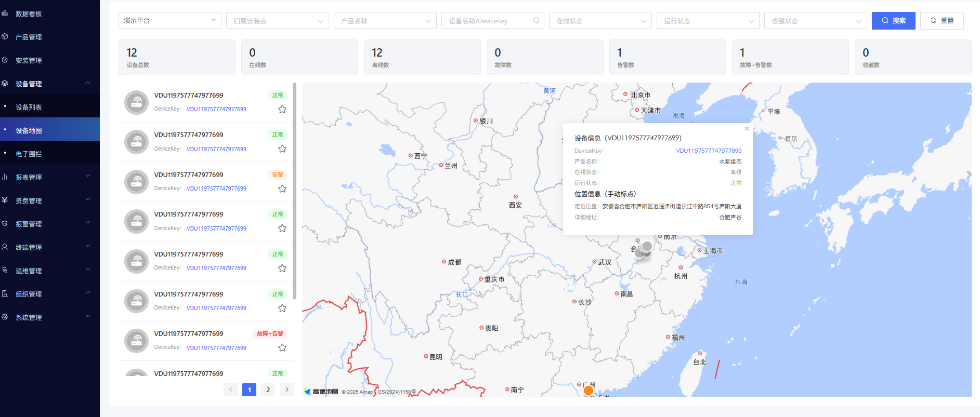Click the 重置 reset button
980x417 pixels.
[942, 21]
